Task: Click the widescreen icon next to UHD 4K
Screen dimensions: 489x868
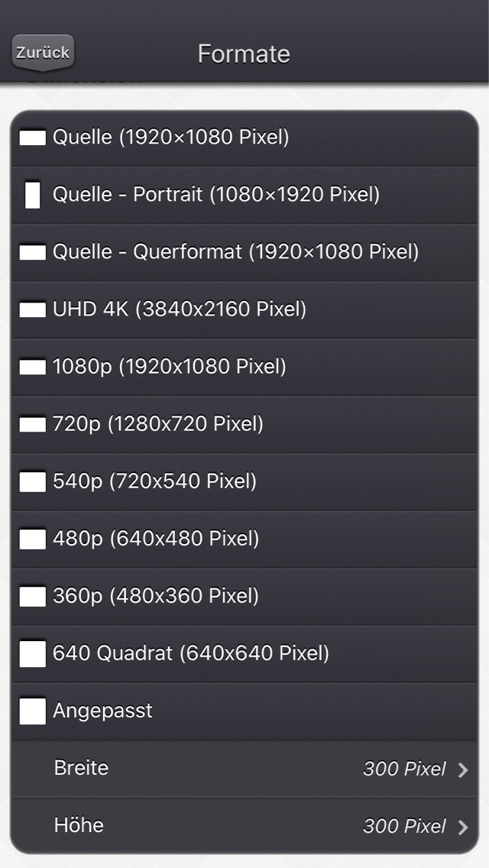Action: tap(33, 309)
